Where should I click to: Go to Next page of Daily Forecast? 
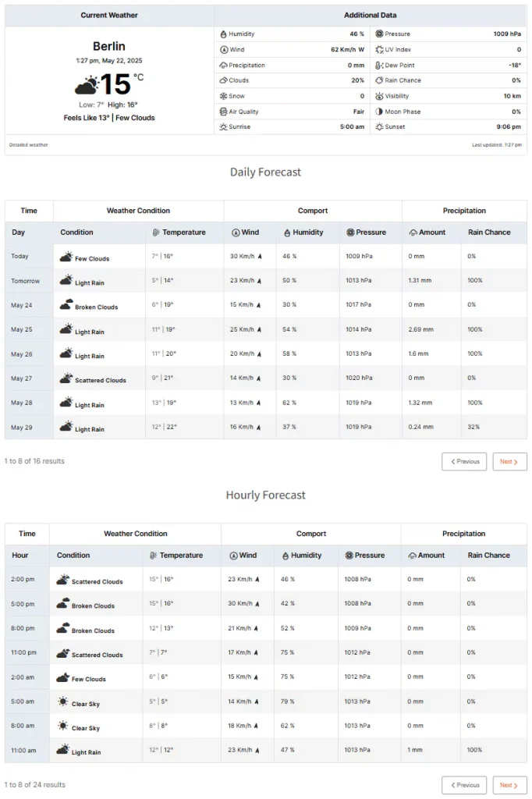click(x=509, y=462)
